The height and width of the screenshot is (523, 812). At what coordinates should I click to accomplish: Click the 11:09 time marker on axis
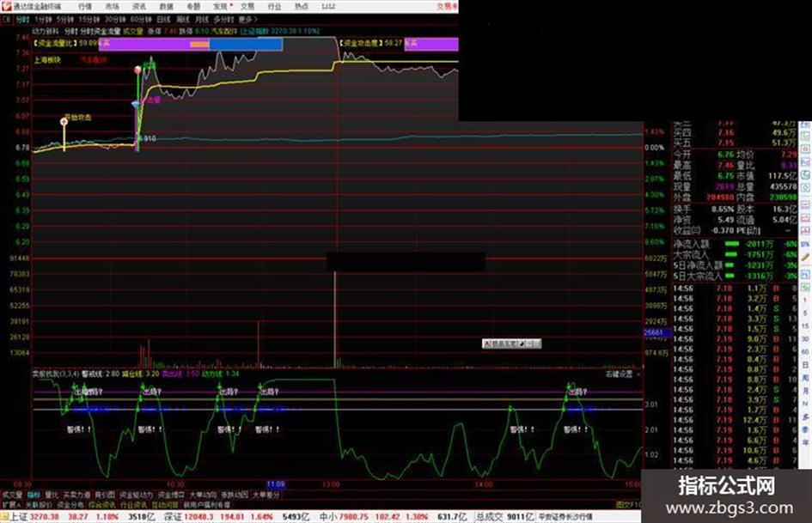point(276,484)
